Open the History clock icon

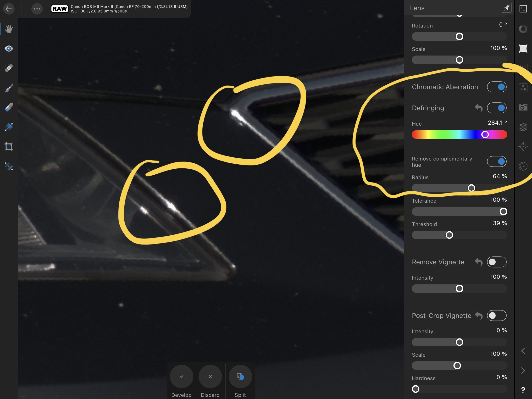[523, 166]
